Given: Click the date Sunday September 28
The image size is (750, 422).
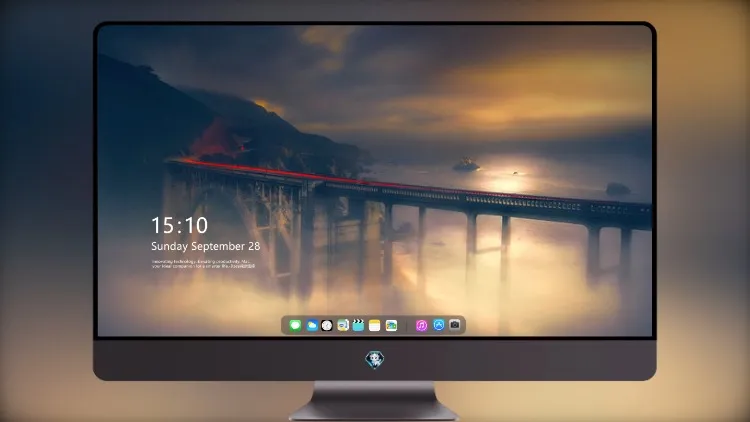Looking at the screenshot, I should (206, 246).
